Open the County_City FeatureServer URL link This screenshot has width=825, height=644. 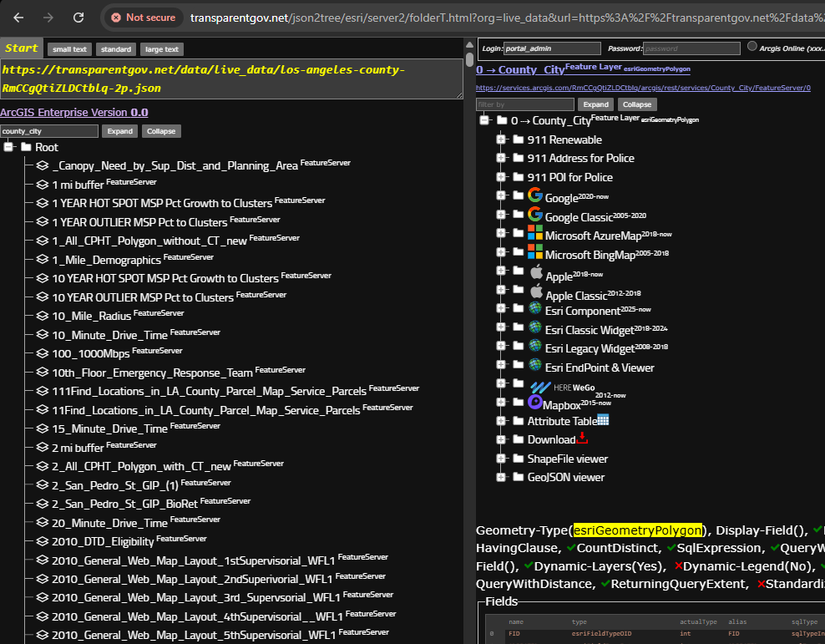coord(643,88)
